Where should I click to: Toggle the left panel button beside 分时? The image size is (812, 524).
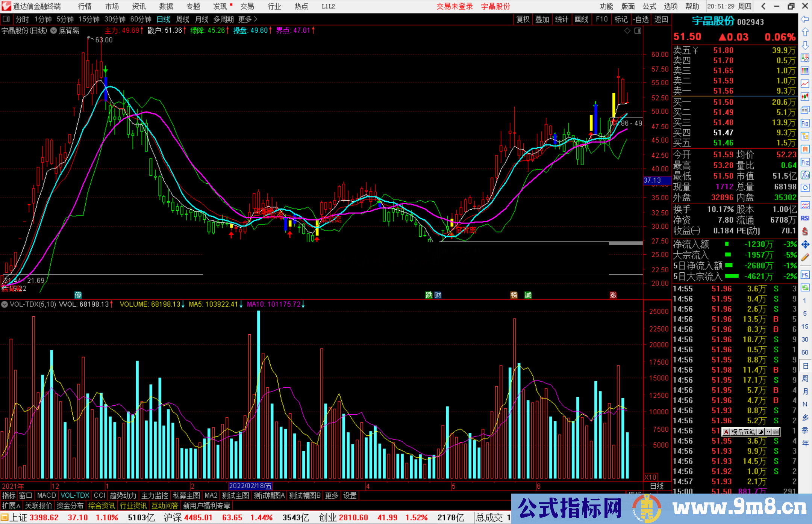point(6,19)
